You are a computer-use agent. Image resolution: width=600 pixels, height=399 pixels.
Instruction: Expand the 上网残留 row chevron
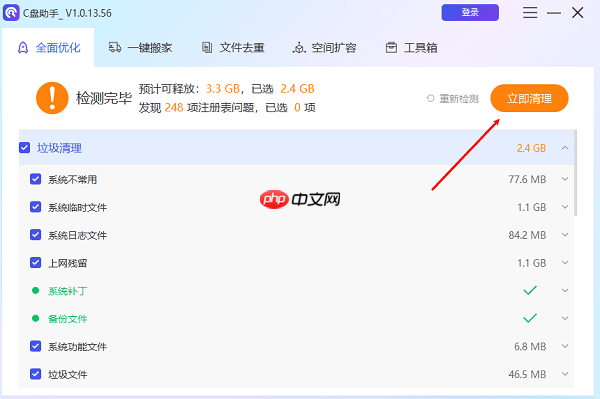click(x=565, y=262)
